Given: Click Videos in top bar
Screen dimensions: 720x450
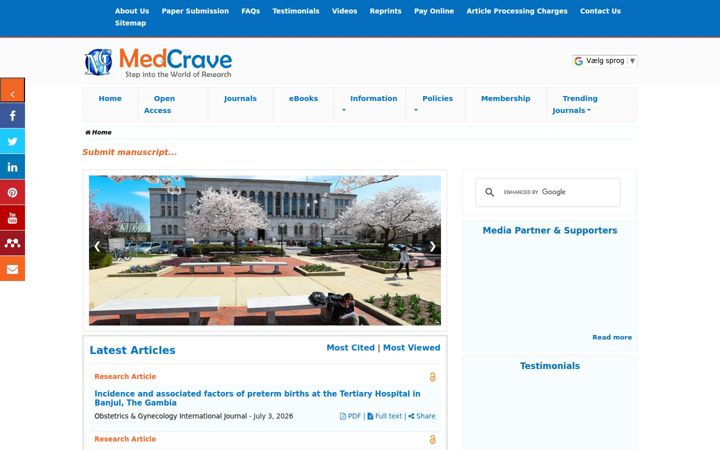Looking at the screenshot, I should coord(344,11).
